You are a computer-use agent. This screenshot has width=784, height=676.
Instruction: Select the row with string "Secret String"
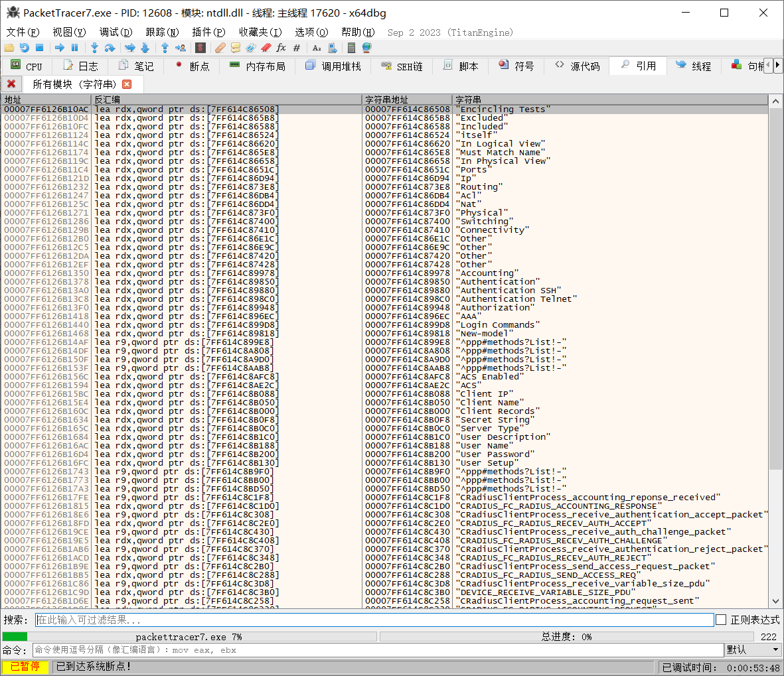point(384,420)
